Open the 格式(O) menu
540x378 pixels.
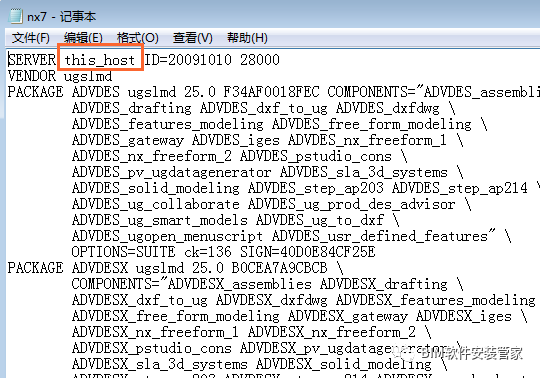(x=137, y=38)
